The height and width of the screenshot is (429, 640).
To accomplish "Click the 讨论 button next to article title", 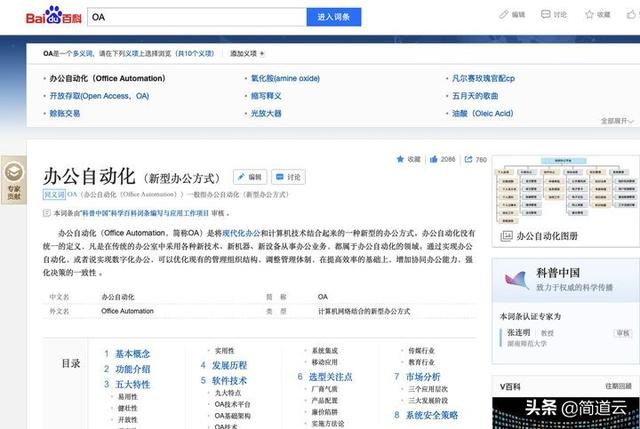I will click(288, 177).
